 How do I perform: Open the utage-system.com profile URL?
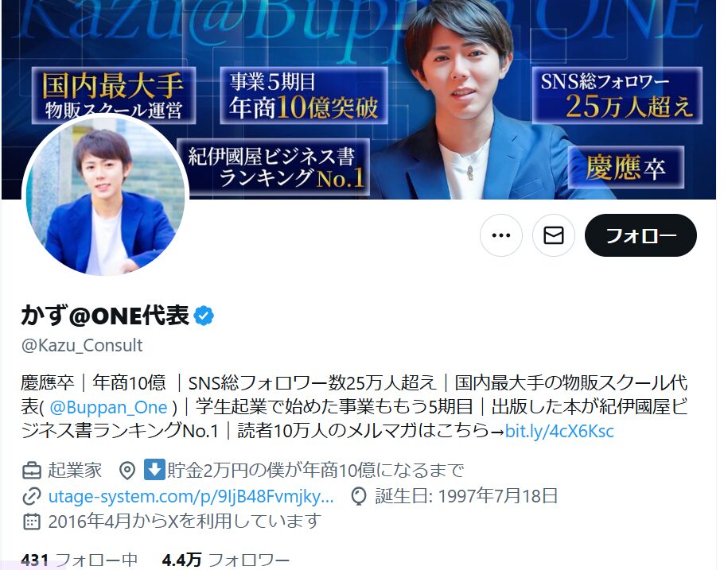[191, 496]
